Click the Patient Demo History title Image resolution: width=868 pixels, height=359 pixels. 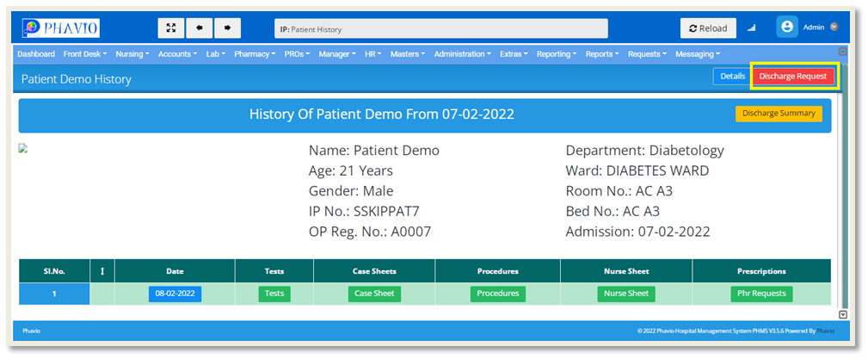77,79
